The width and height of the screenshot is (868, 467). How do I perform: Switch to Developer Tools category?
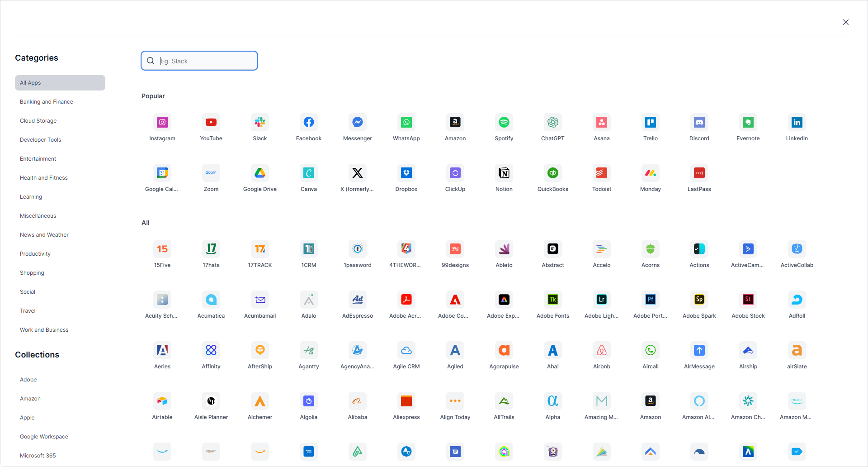(x=60, y=140)
